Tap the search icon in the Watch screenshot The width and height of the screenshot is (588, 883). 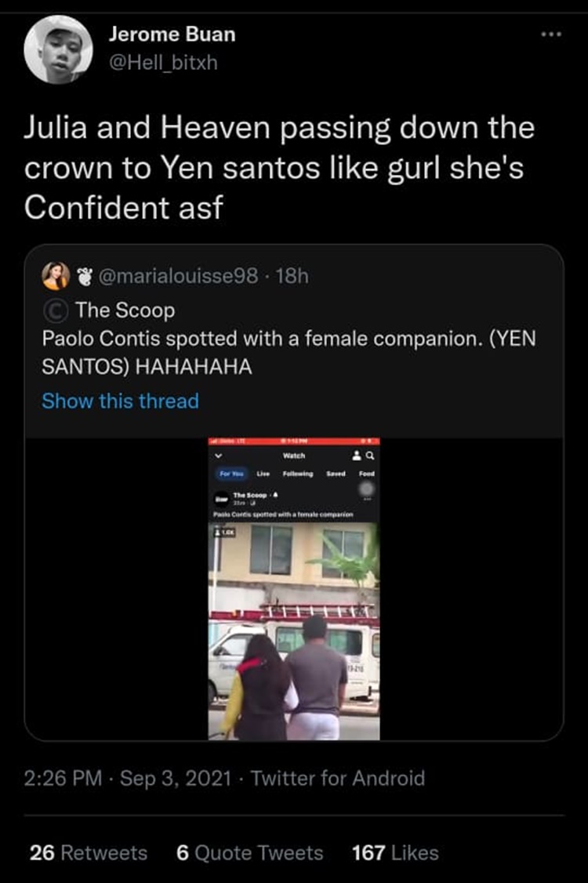(x=370, y=455)
